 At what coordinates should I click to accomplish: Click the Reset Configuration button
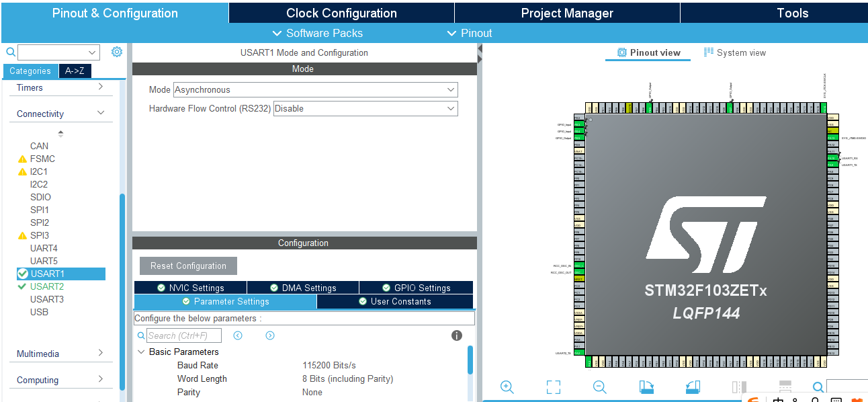(x=188, y=266)
